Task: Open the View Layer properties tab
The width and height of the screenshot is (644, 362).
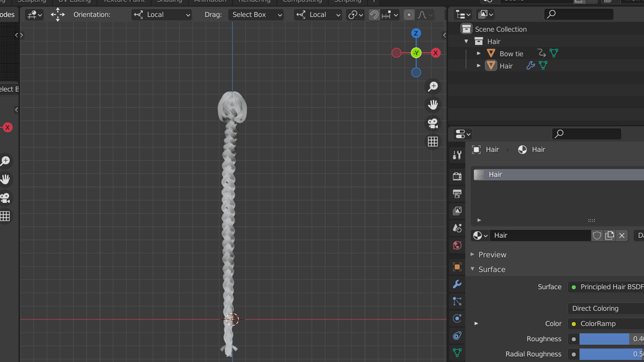Action: coord(457,211)
